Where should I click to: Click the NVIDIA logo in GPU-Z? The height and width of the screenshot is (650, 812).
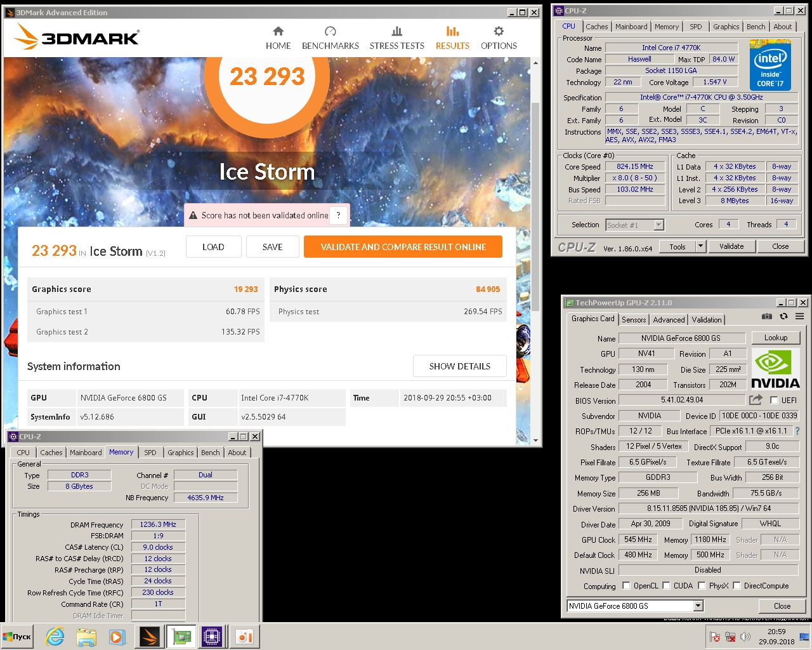coord(775,369)
